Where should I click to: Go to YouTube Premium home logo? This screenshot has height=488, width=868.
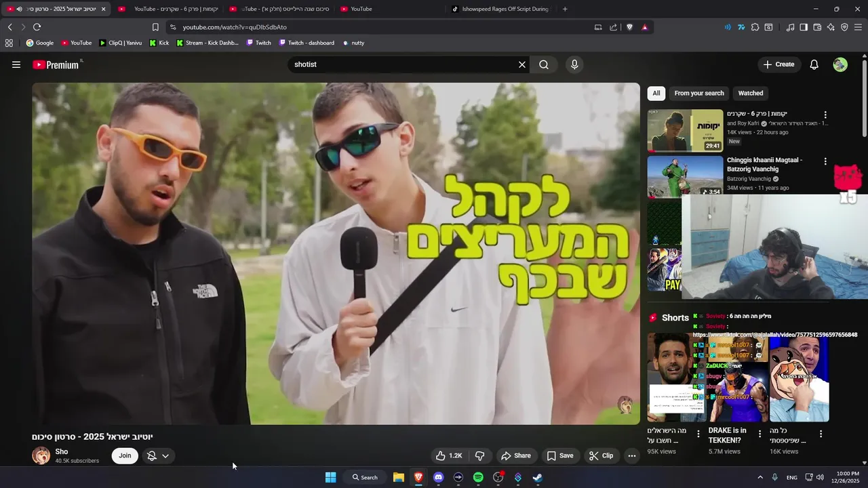pos(57,64)
